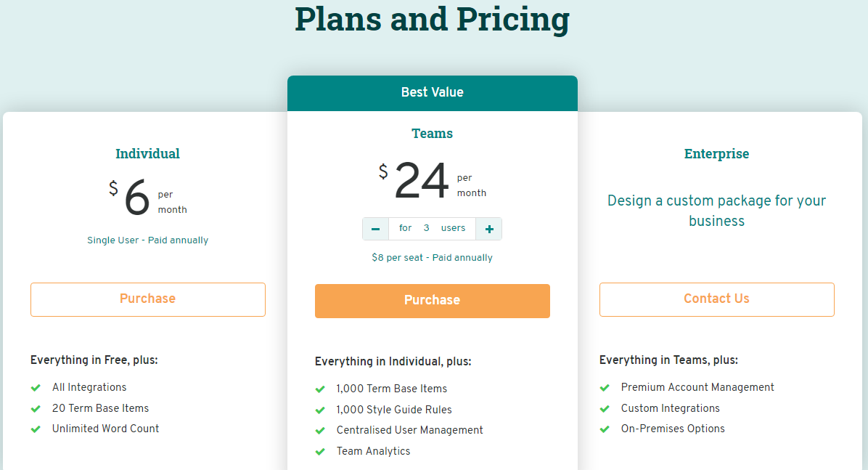
Task: Click checkmark beside Centralised User Management
Action: (x=320, y=430)
